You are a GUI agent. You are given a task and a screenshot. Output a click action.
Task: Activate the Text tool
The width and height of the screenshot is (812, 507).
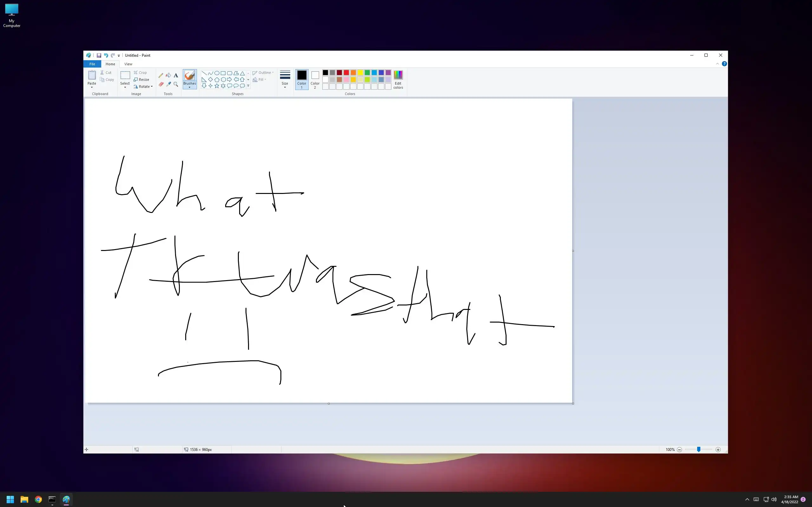click(x=176, y=75)
